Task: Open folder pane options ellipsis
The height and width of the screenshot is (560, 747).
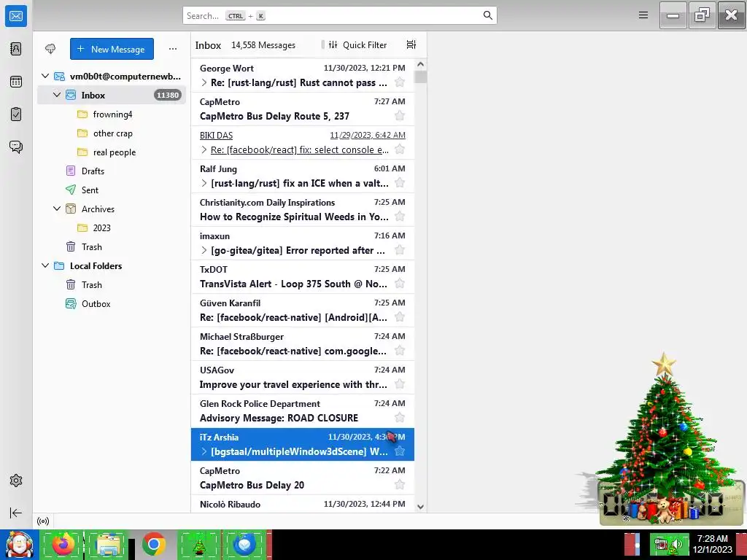Action: 172,49
